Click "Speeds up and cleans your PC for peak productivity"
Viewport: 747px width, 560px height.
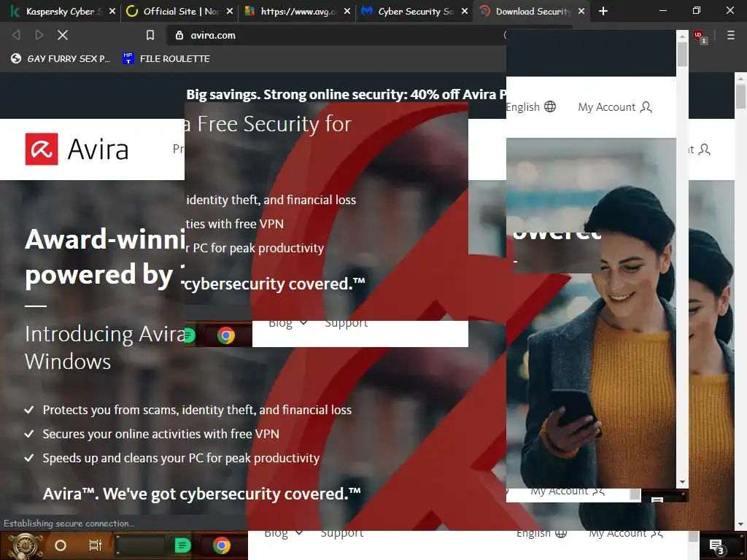181,458
